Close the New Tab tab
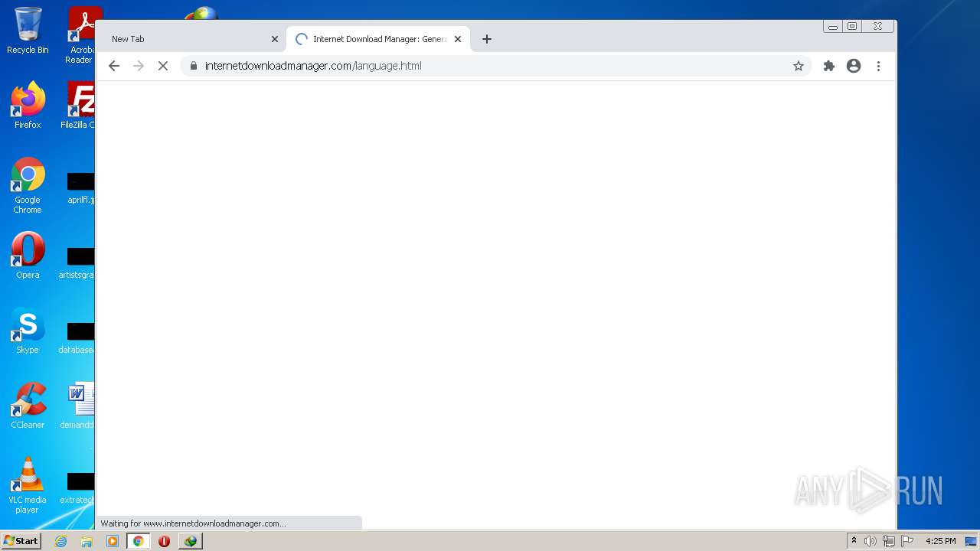 (275, 39)
